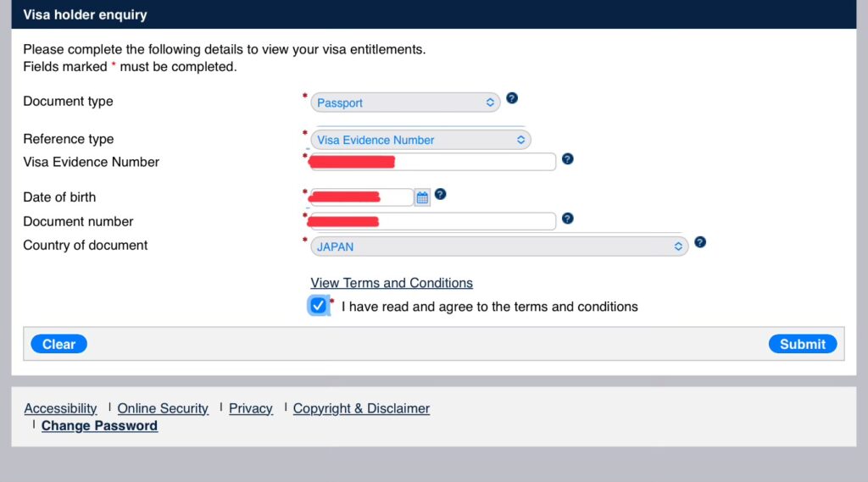The image size is (868, 482).
Task: Open the Country of document JAPAN dropdown
Action: [x=499, y=247]
